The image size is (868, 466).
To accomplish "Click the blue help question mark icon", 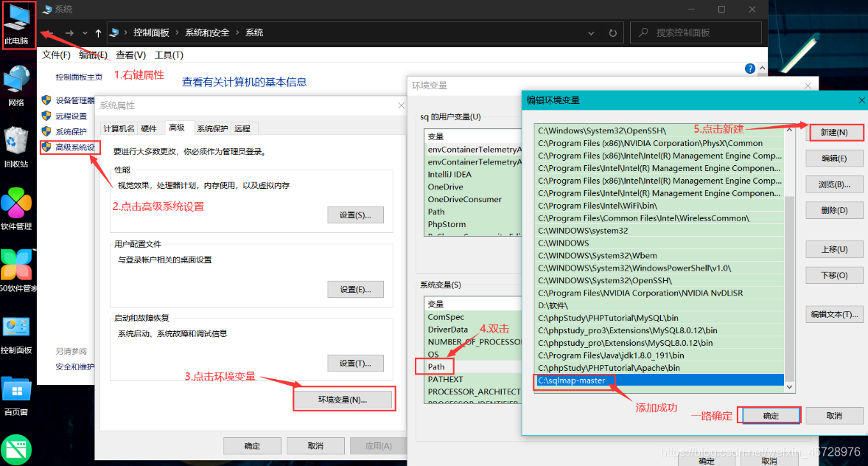I will point(750,69).
